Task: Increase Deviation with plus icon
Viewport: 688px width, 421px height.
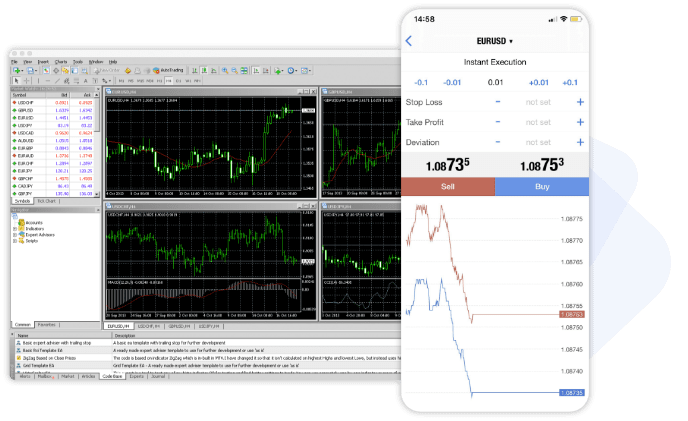Action: 580,142
